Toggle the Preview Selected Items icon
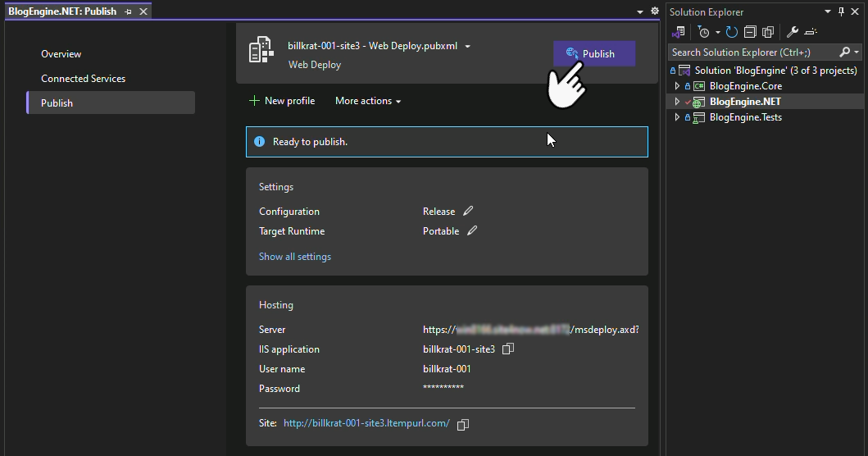868x456 pixels. (811, 32)
